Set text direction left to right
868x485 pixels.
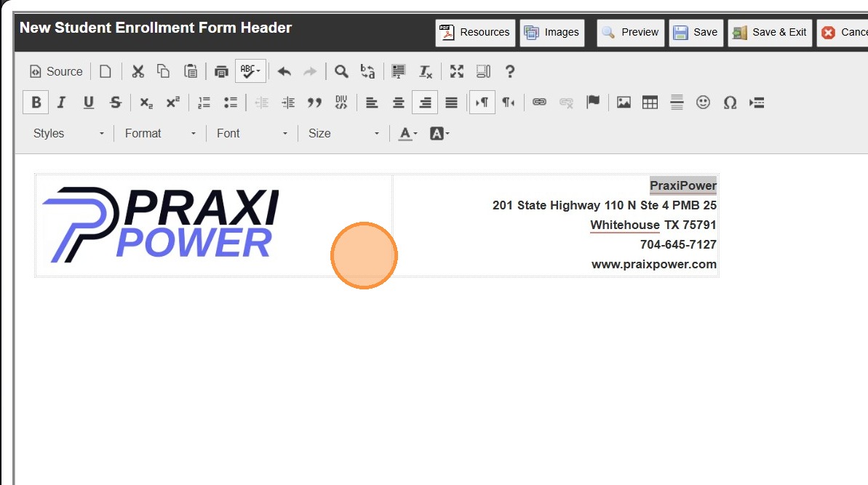click(482, 103)
